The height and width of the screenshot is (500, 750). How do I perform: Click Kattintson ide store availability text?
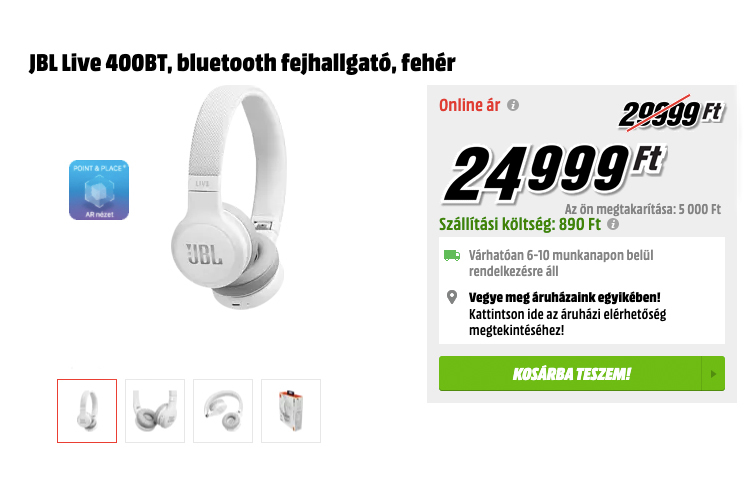pos(567,322)
